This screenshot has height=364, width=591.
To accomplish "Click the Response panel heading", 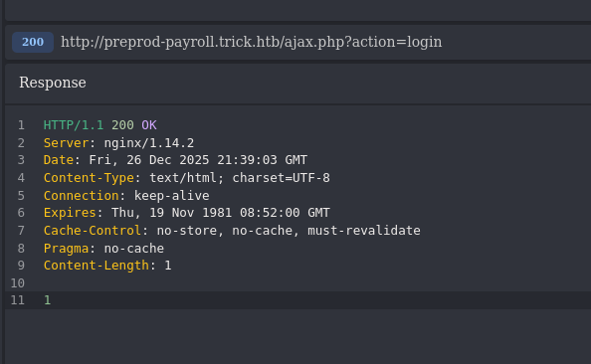I will click(x=53, y=83).
